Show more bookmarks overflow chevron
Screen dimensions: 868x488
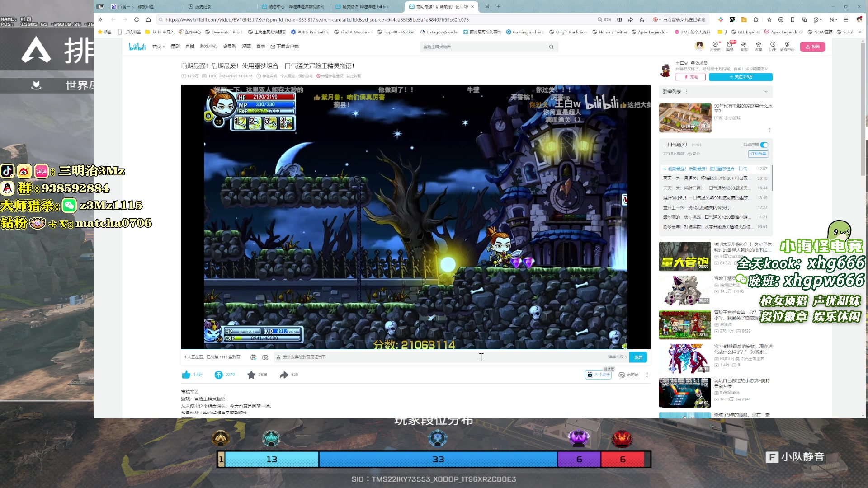click(x=860, y=32)
